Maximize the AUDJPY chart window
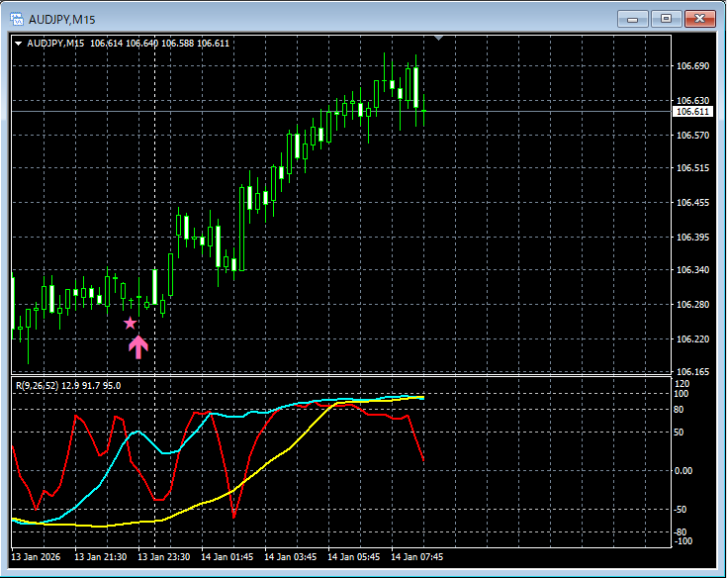 tap(666, 19)
